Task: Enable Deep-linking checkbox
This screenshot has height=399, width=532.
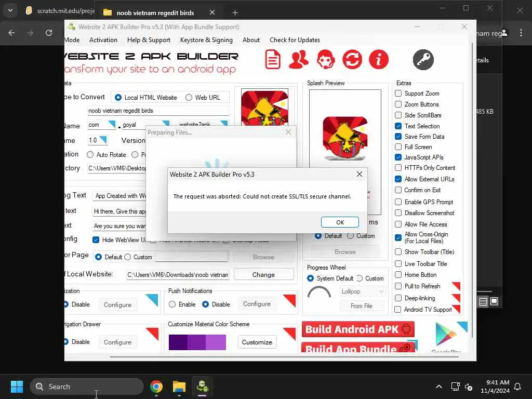Action: click(398, 298)
